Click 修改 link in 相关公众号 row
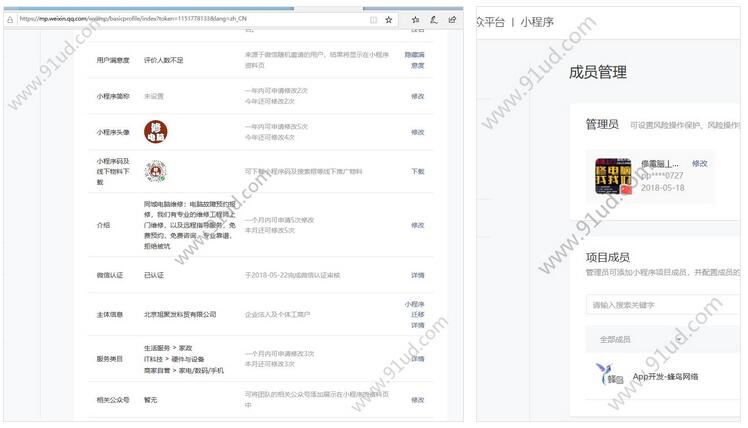 (x=417, y=400)
